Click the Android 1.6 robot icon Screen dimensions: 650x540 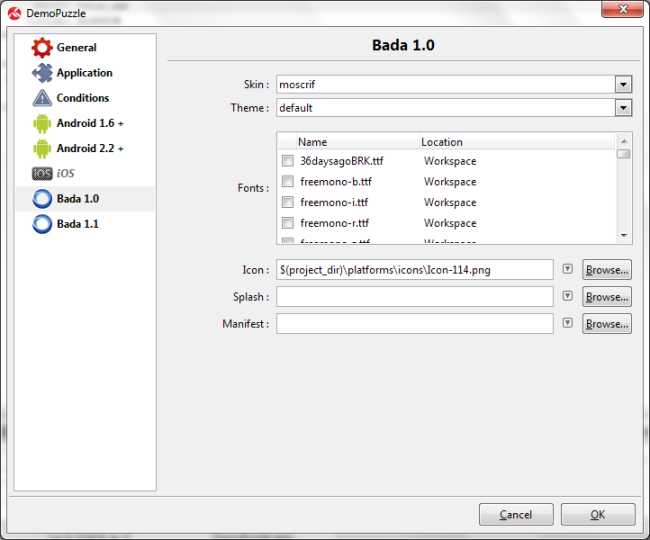pos(42,123)
